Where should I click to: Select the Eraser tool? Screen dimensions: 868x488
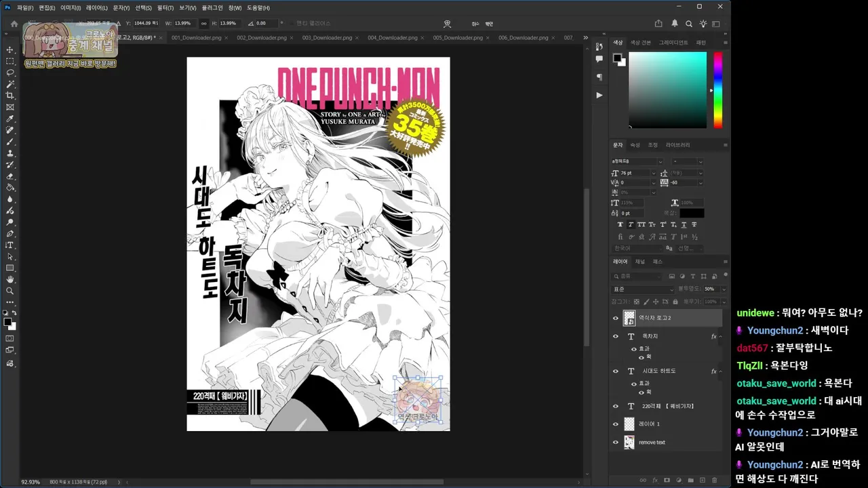[9, 176]
